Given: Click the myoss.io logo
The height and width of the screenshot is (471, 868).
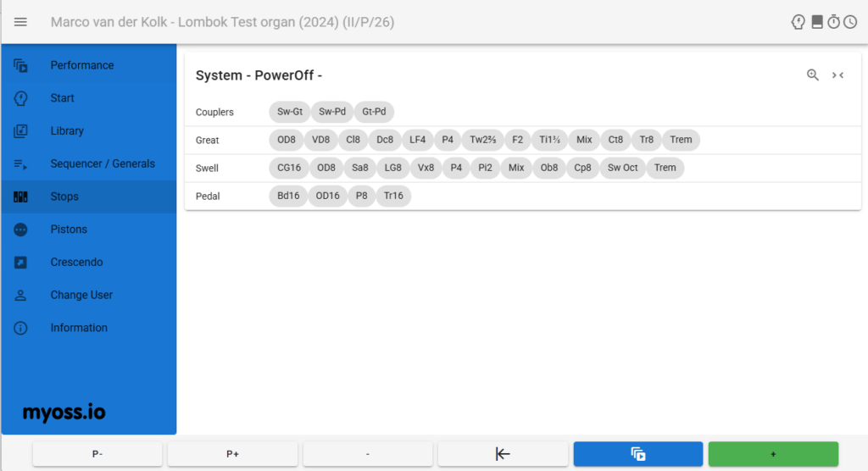Looking at the screenshot, I should coord(64,413).
